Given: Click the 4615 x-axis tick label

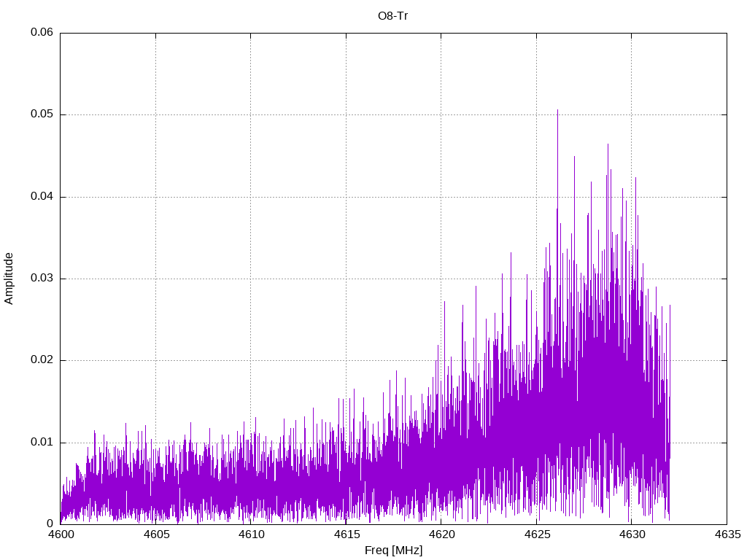Looking at the screenshot, I should pos(347,534).
